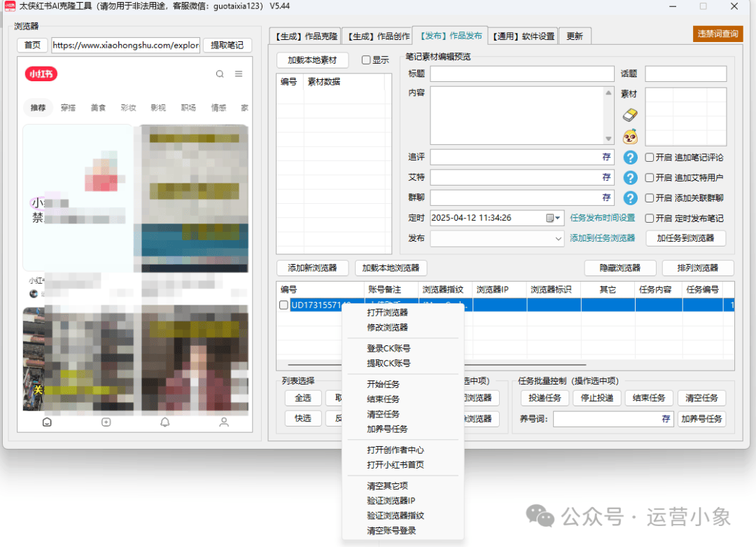Click the 提取笔记 button
Image resolution: width=756 pixels, height=547 pixels.
[x=227, y=46]
